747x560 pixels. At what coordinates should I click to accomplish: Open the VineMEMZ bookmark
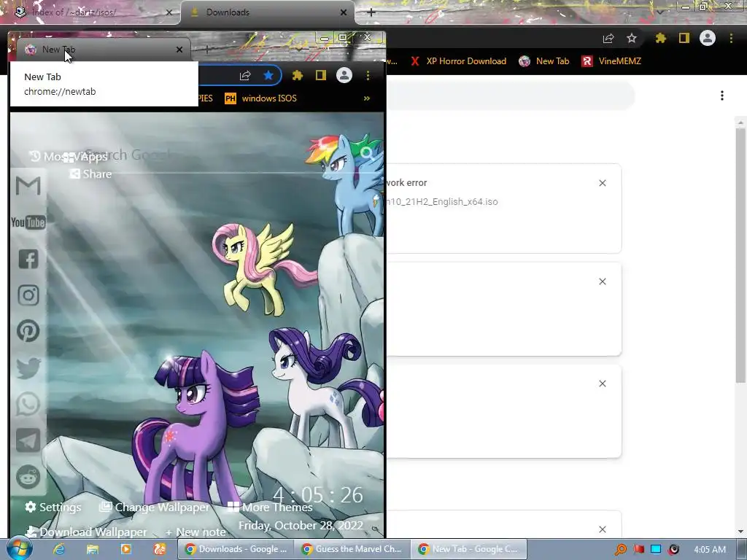point(612,61)
